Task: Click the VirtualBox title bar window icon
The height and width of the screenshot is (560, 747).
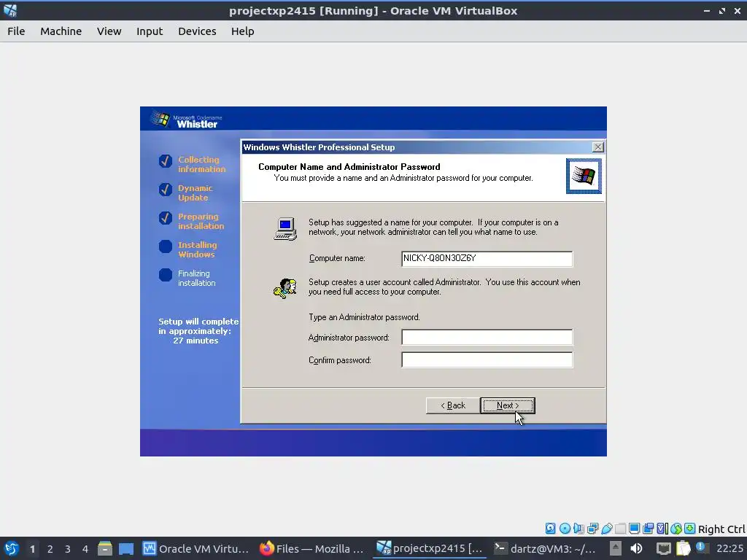Action: click(x=10, y=10)
